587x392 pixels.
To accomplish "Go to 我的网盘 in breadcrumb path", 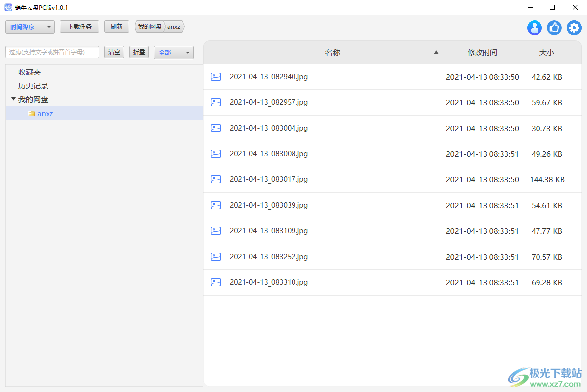I will pos(150,27).
